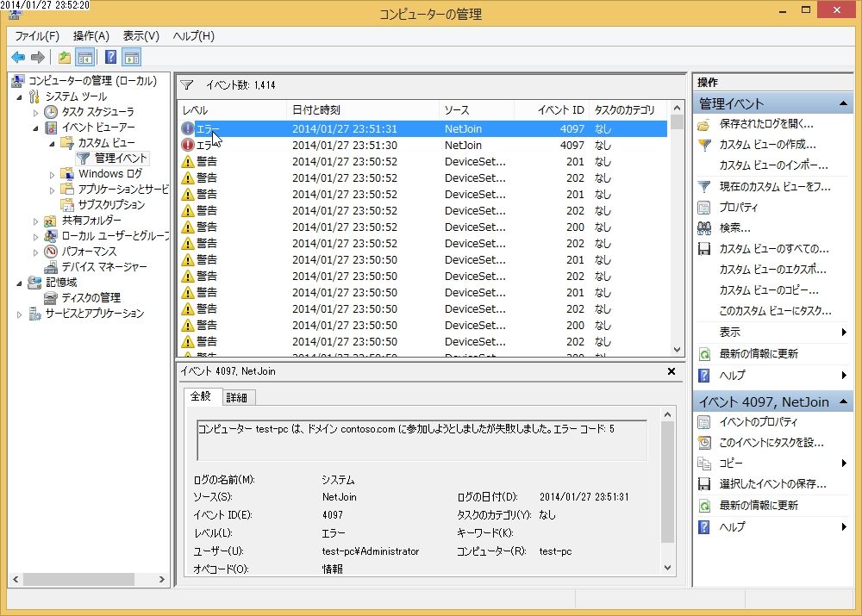Expand アプリケーションとサービス node arrow
The image size is (862, 616).
tap(53, 190)
